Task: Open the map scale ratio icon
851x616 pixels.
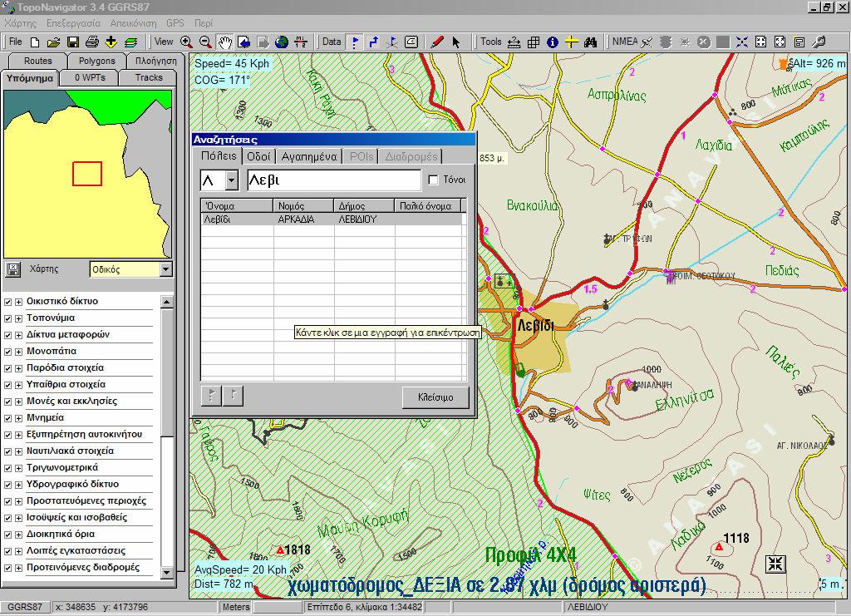Action: click(x=301, y=42)
